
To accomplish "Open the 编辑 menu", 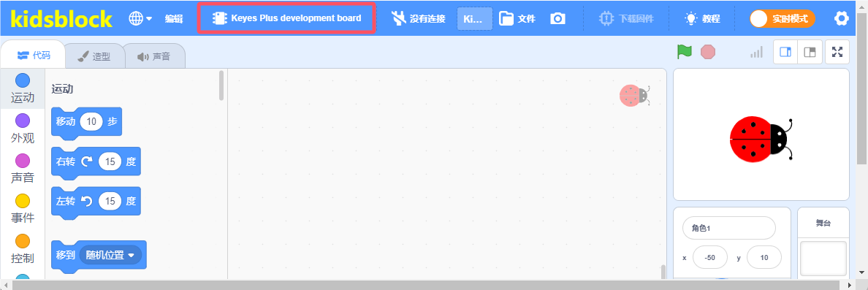I will (x=174, y=19).
